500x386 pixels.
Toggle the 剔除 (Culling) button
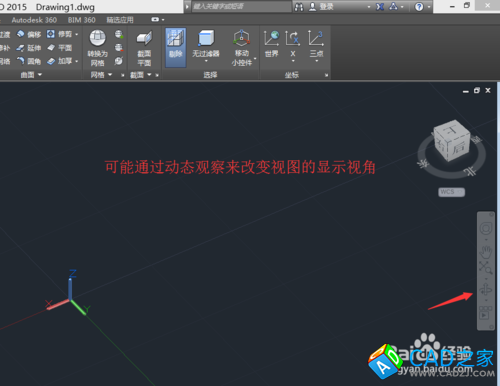(x=176, y=48)
